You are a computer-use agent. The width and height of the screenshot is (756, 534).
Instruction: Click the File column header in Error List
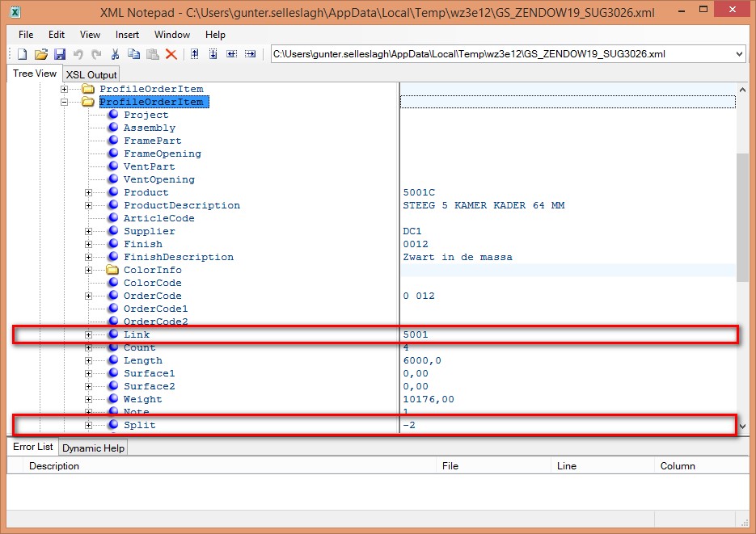pyautogui.click(x=493, y=465)
